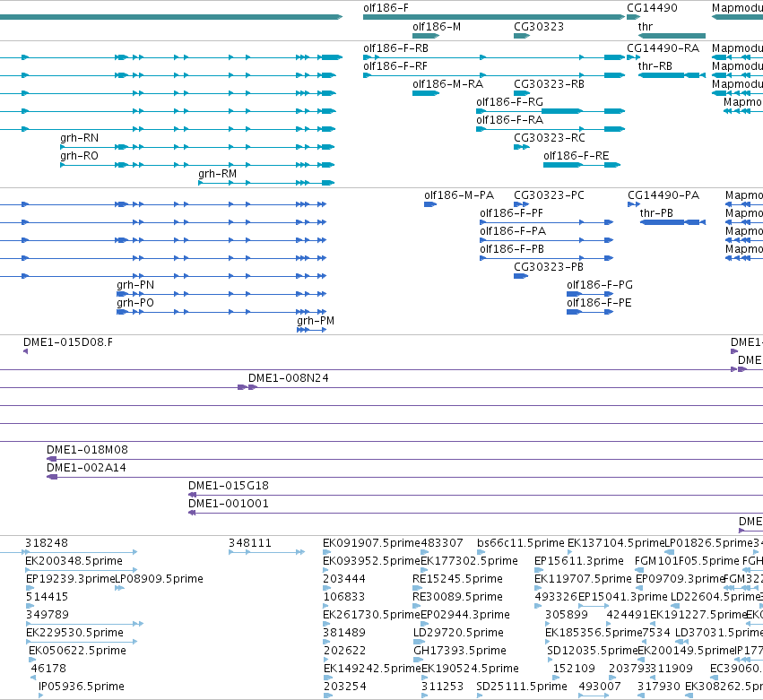Click the grh-RM transcript label
Viewport: 763px width, 700px height.
(218, 174)
